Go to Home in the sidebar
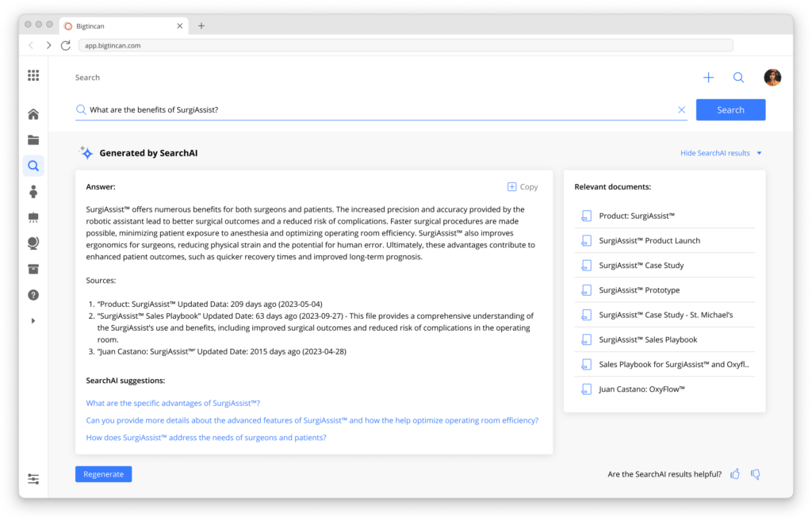The width and height of the screenshot is (812, 521). pyautogui.click(x=33, y=114)
